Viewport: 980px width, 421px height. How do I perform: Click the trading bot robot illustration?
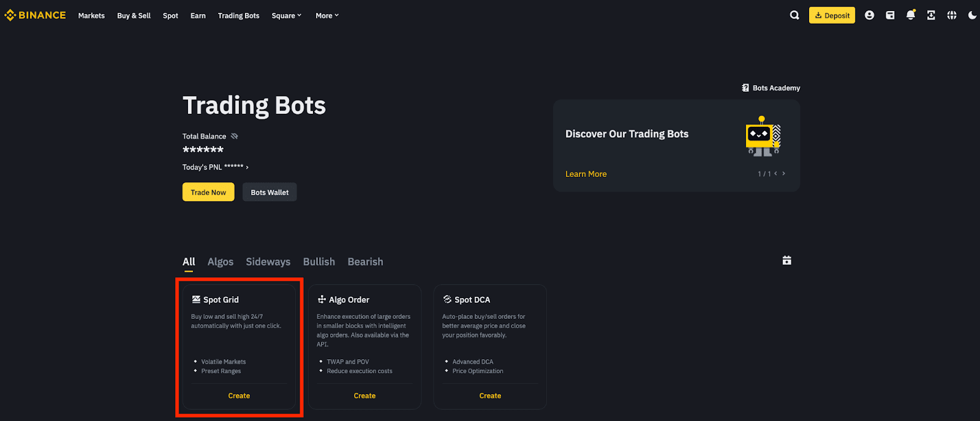pyautogui.click(x=763, y=136)
